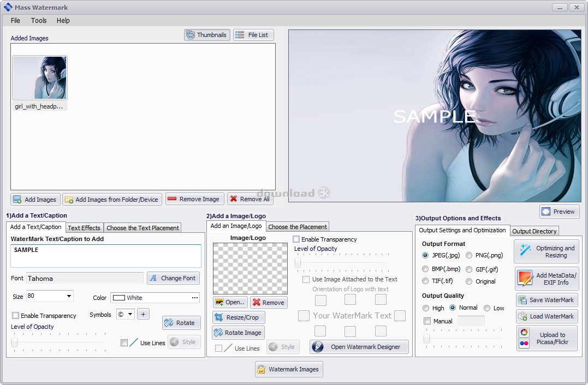This screenshot has width=588, height=385.
Task: Click the Save WaterMark icon
Action: coord(522,300)
